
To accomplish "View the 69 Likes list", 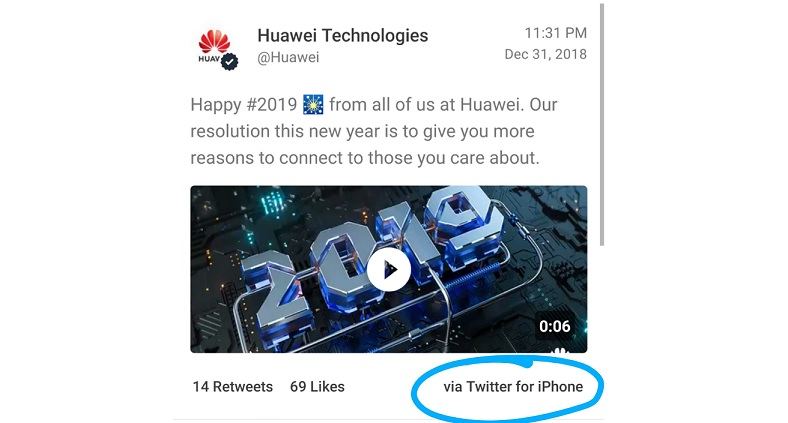I will click(317, 386).
